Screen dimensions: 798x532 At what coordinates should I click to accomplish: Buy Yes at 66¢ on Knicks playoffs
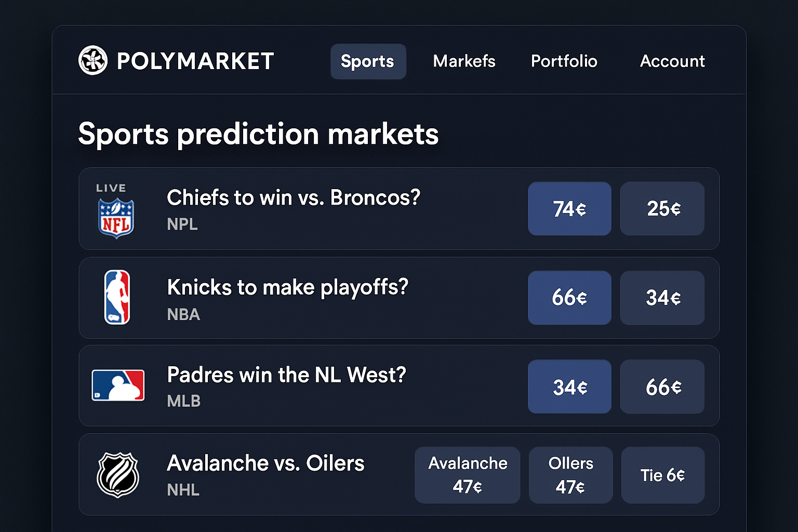pos(569,298)
